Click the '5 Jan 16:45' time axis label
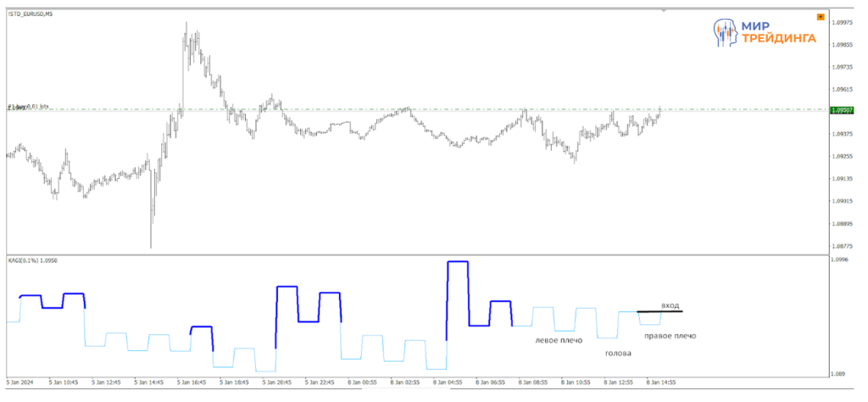 [x=192, y=382]
